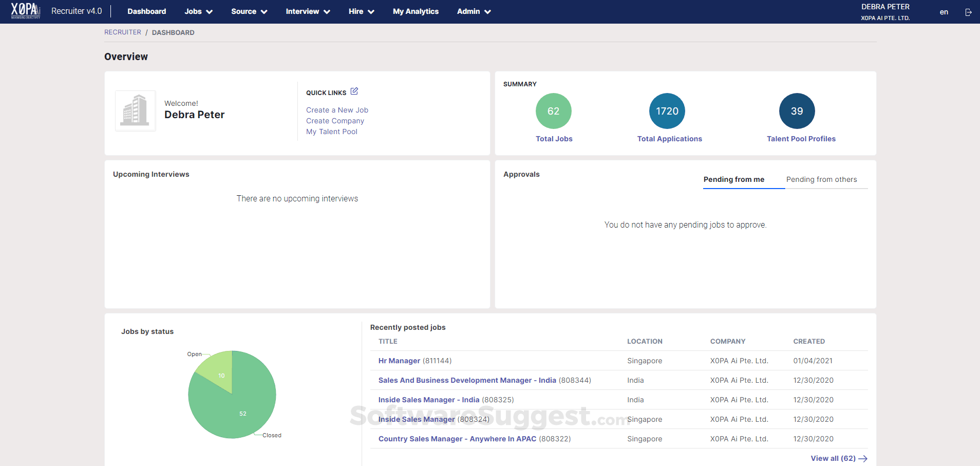Image resolution: width=980 pixels, height=466 pixels.
Task: Open the Admin dropdown menu
Action: (474, 11)
